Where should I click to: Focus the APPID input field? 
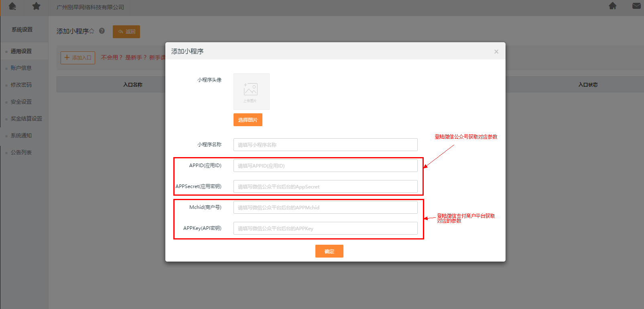(325, 166)
